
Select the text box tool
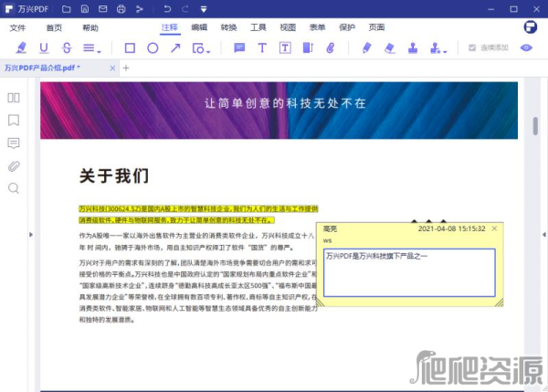pyautogui.click(x=285, y=48)
